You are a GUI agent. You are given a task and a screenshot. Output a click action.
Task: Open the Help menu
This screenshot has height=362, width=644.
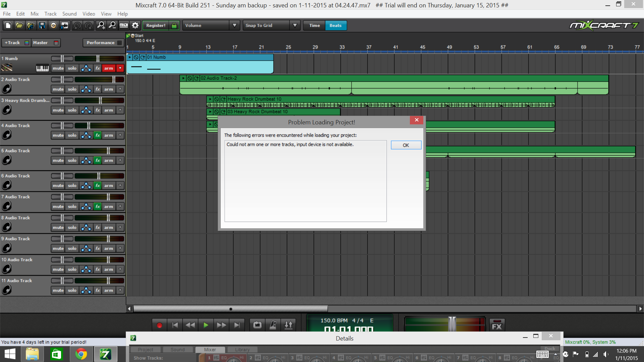pos(122,14)
